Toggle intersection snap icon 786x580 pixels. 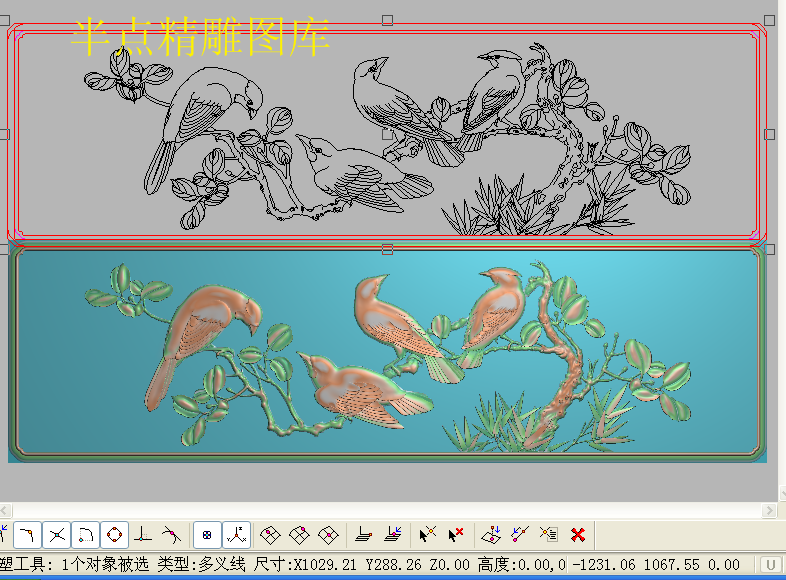(57, 535)
